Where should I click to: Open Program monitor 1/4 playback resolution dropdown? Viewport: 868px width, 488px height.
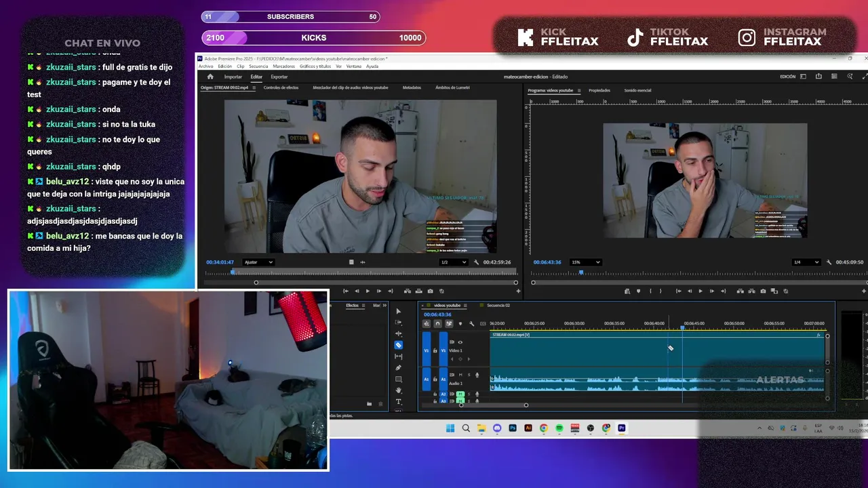(806, 262)
